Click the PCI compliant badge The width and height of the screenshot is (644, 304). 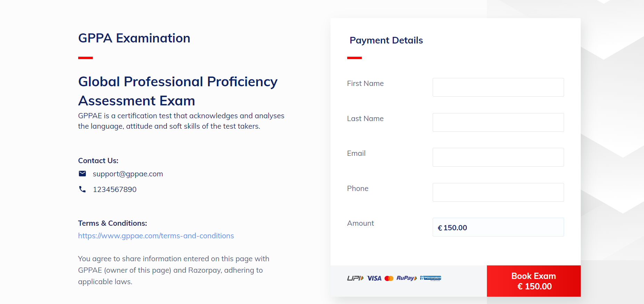point(431,278)
